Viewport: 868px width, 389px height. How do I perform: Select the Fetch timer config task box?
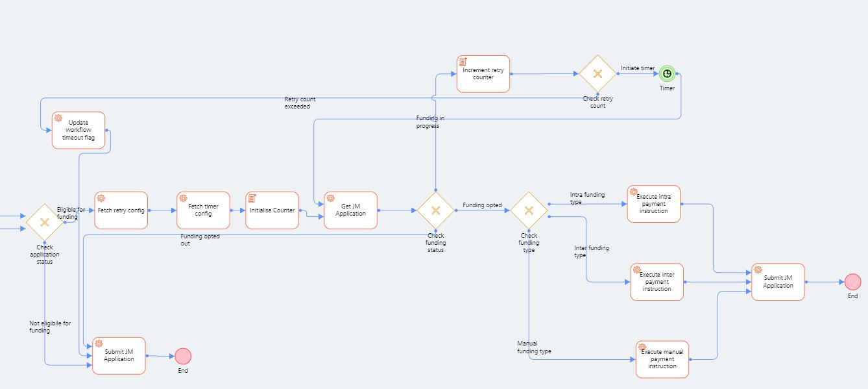tap(203, 210)
